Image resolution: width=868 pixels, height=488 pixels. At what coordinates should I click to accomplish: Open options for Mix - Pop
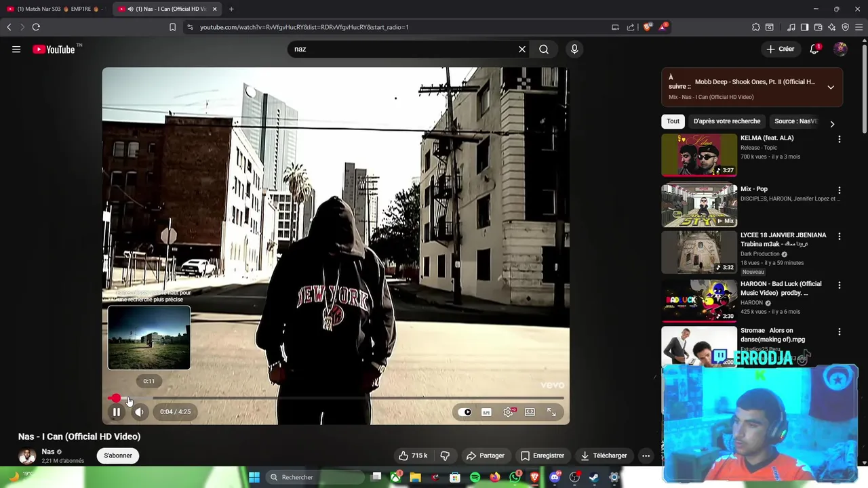point(840,190)
